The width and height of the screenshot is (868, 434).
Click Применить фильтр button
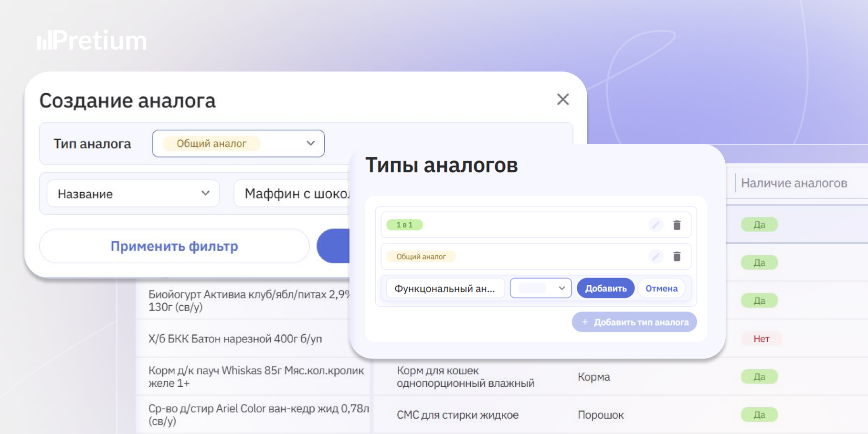(174, 246)
